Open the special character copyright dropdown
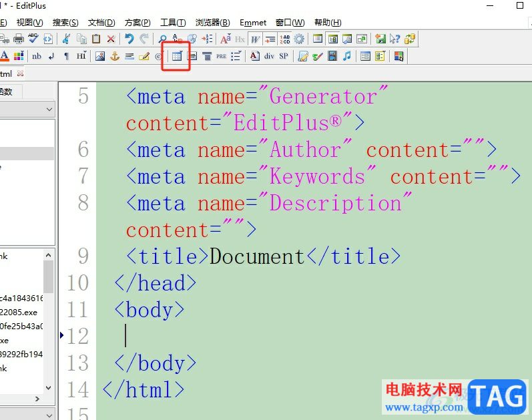The height and width of the screenshot is (420, 532). (159, 56)
